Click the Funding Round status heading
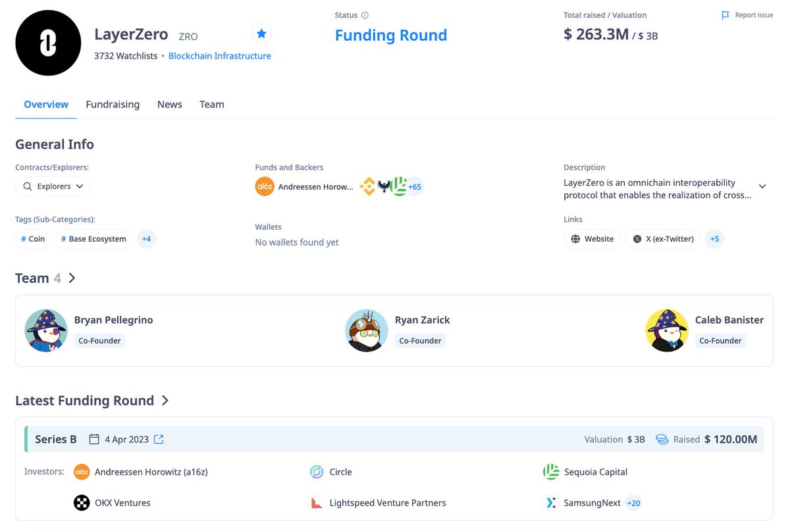The width and height of the screenshot is (790, 532). tap(391, 36)
